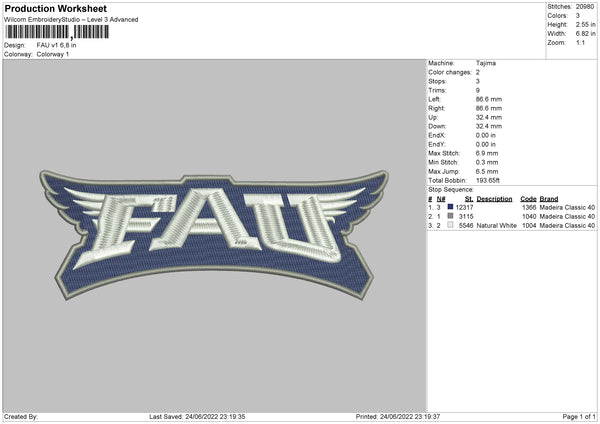Click the 'Code' column header
The image size is (600, 424).
528,199
